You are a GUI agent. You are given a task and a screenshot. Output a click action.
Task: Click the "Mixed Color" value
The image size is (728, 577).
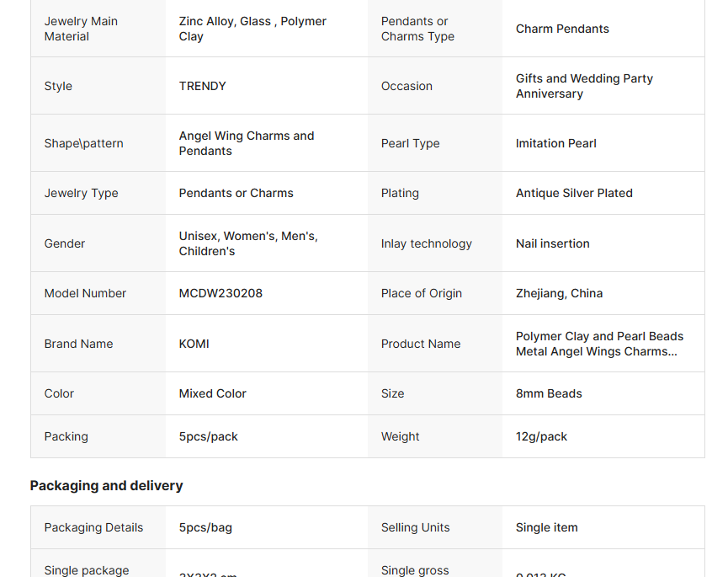click(x=213, y=393)
